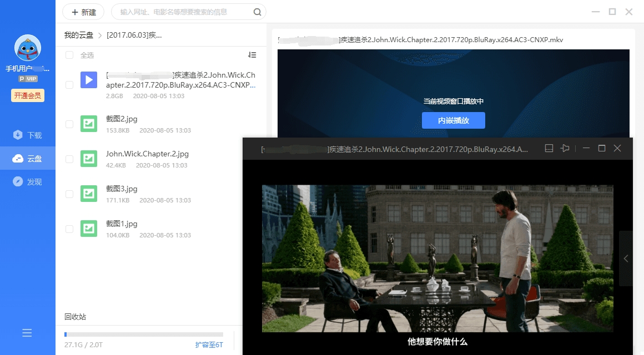The width and height of the screenshot is (644, 355).
Task: Click the 开通会员 button
Action: coord(27,95)
